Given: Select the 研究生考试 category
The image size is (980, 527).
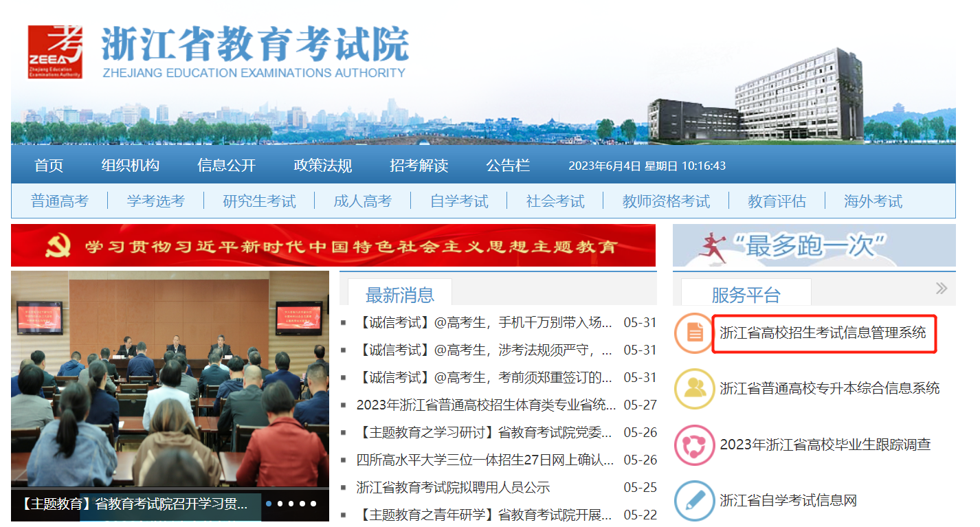Looking at the screenshot, I should click(260, 201).
